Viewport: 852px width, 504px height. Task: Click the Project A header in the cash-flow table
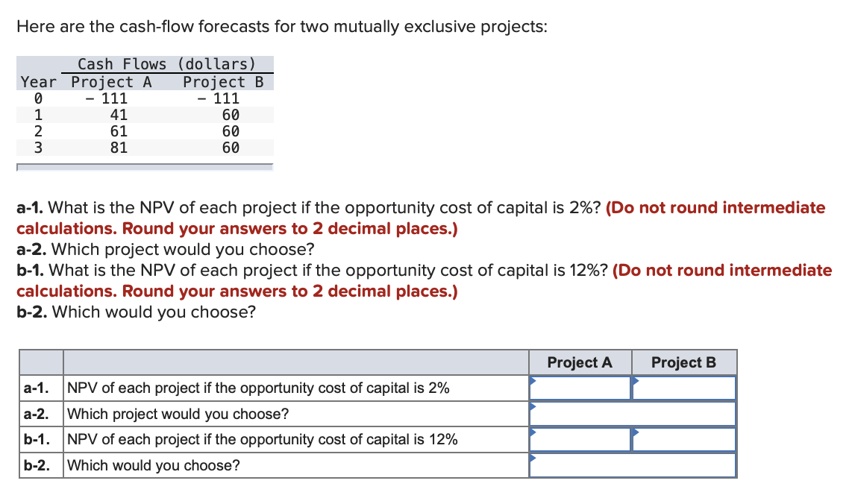[111, 81]
